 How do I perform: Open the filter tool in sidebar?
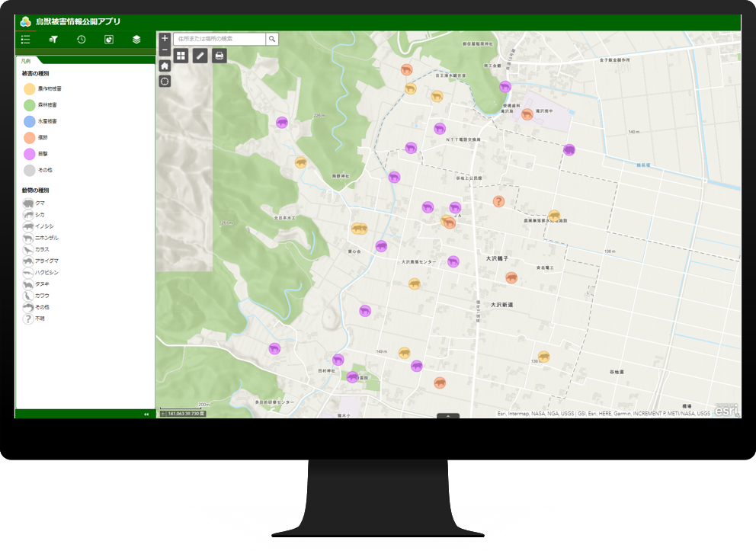pyautogui.click(x=53, y=40)
